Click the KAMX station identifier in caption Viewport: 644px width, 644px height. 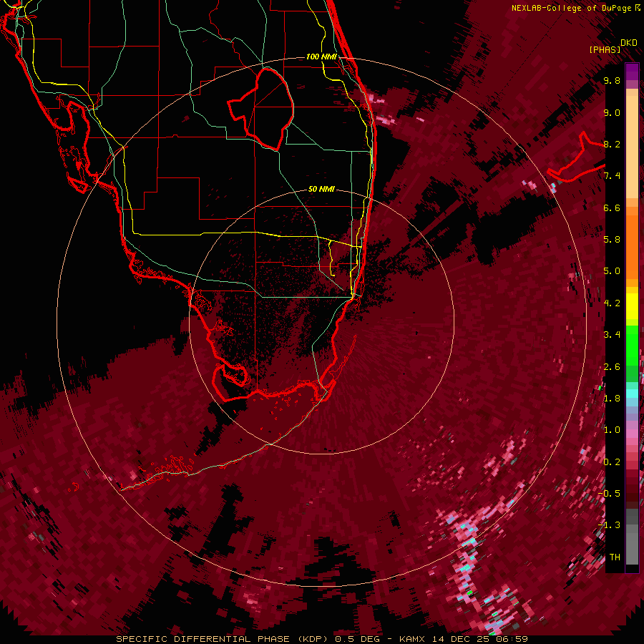[x=414, y=639]
